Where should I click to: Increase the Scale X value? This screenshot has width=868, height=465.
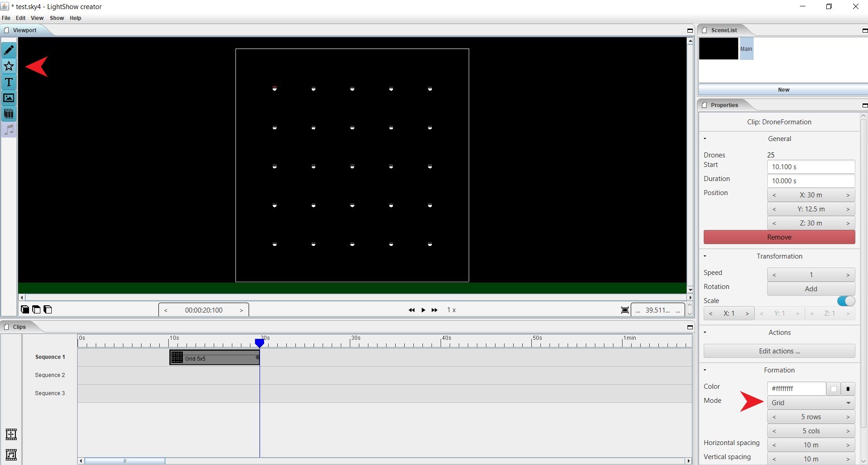tap(747, 313)
